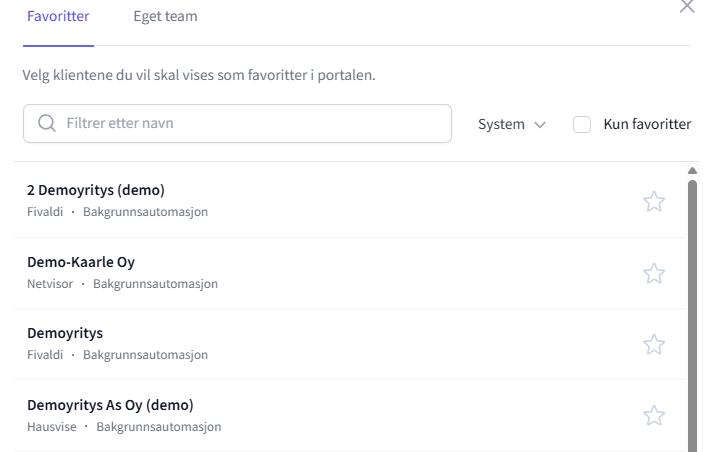Click the client list scrollbar thumb
Screen dimensions: 718x452
(692, 310)
